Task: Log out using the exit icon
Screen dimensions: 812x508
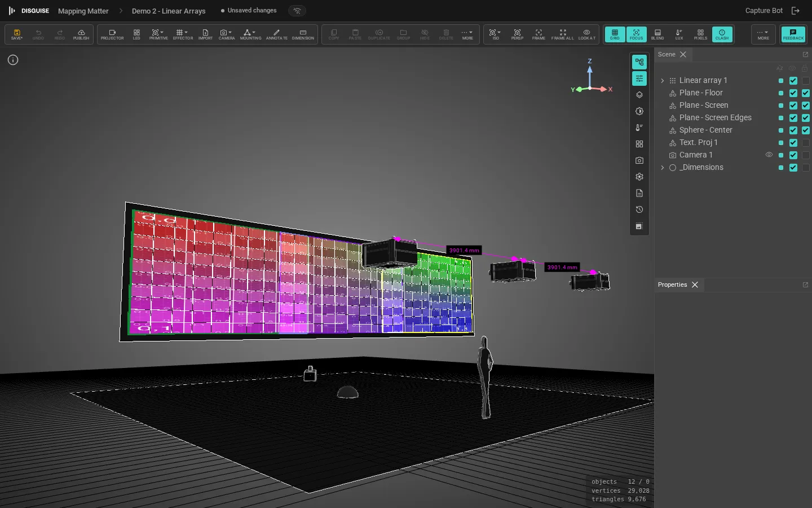Action: 796,11
